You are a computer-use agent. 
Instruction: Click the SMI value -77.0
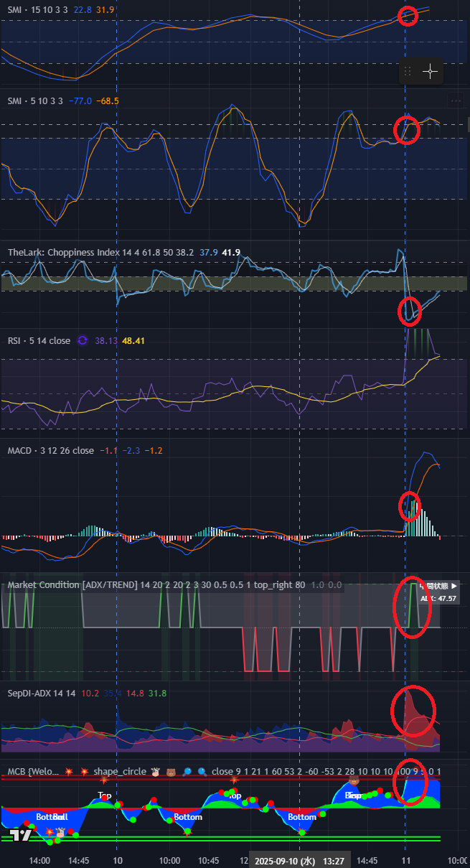(80, 101)
